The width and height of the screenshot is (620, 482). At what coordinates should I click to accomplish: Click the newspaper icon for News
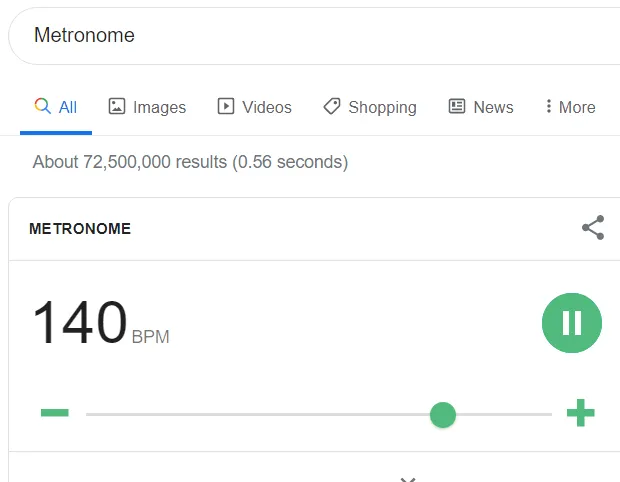(x=457, y=106)
